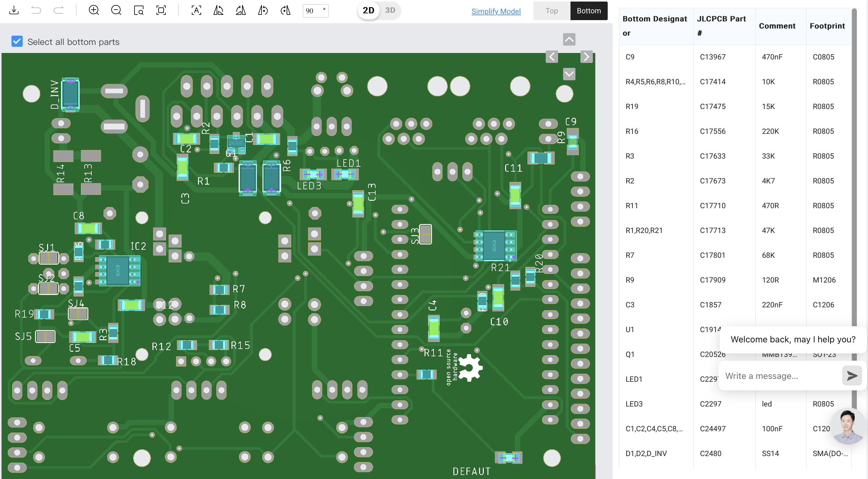Screen dimensions: 868x479
Task: Switch to 3D view mode
Action: click(390, 11)
